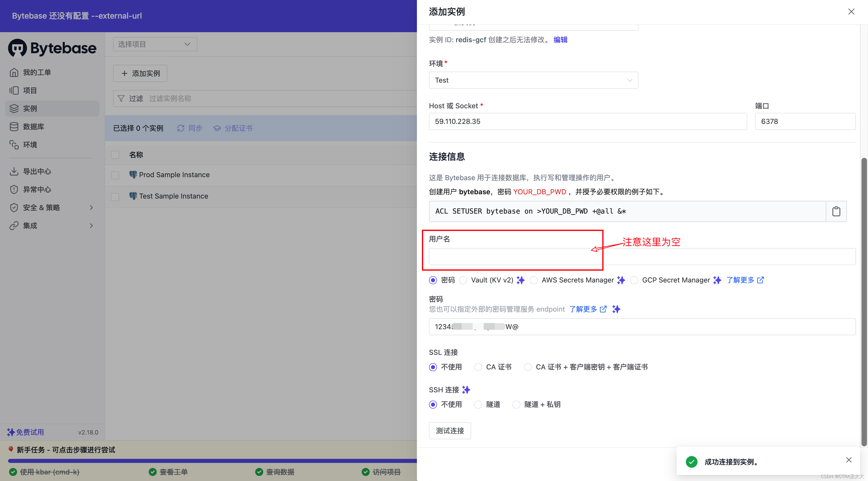Click Test Sample Instance PostgreSQL icon

pyautogui.click(x=133, y=196)
